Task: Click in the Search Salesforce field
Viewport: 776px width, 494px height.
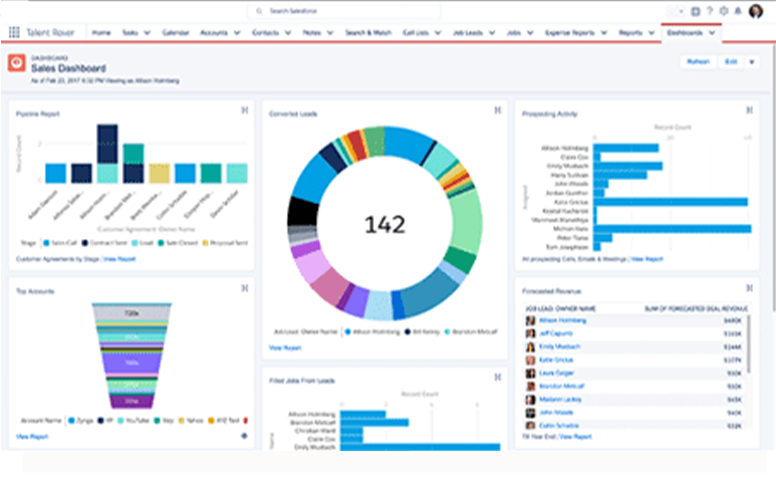Action: 344,11
